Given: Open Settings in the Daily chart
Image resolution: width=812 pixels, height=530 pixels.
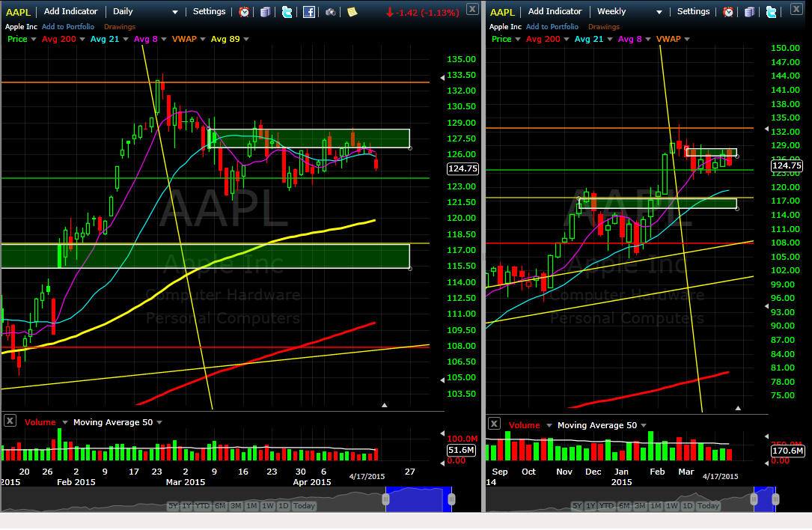Looking at the screenshot, I should coord(210,11).
